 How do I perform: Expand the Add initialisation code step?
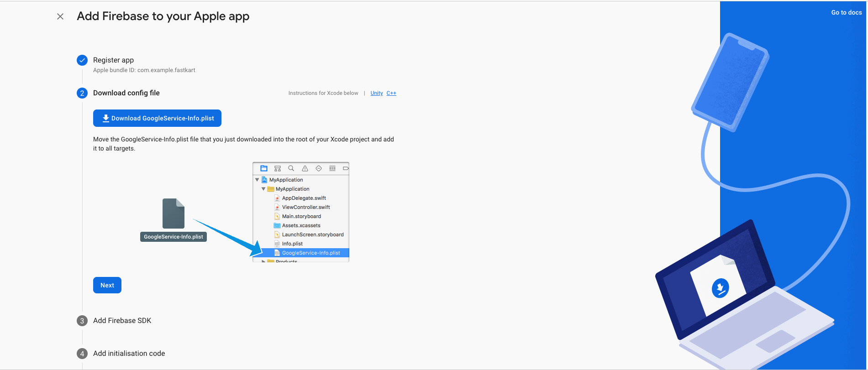click(x=129, y=354)
